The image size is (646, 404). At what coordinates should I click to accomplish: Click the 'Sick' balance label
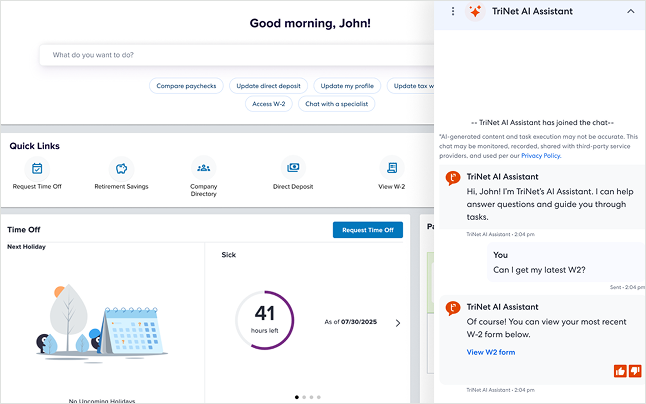229,255
